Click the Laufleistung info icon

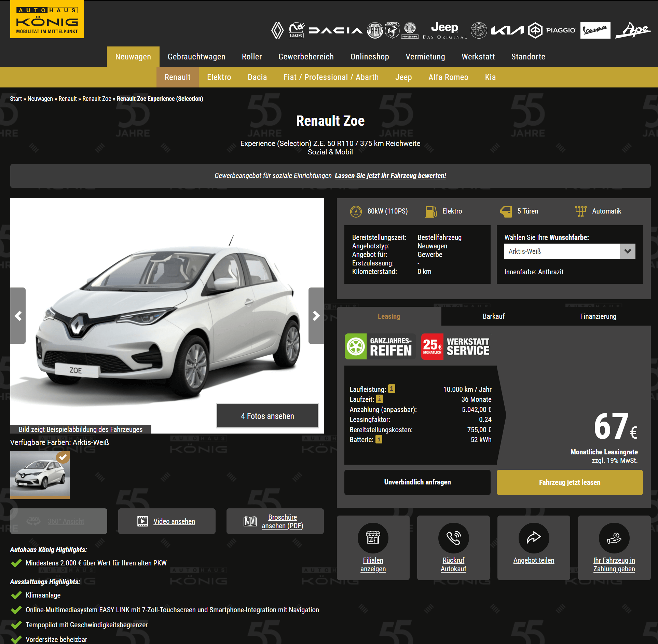392,389
